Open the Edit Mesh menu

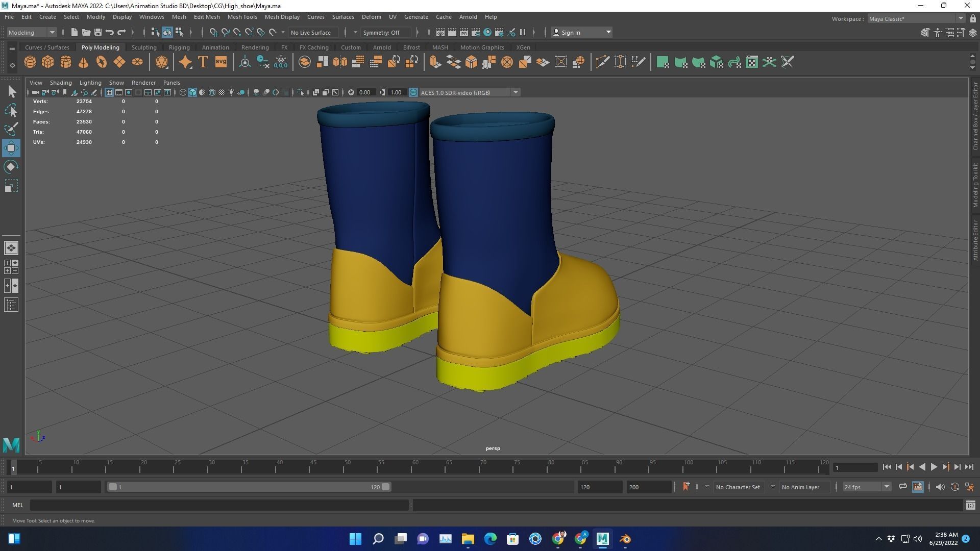point(207,17)
